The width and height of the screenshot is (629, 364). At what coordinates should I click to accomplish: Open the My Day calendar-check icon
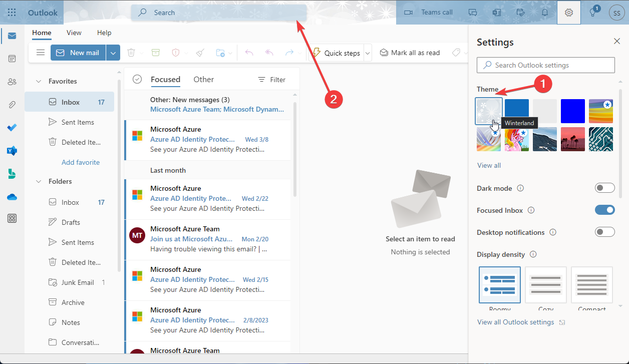[x=521, y=13]
